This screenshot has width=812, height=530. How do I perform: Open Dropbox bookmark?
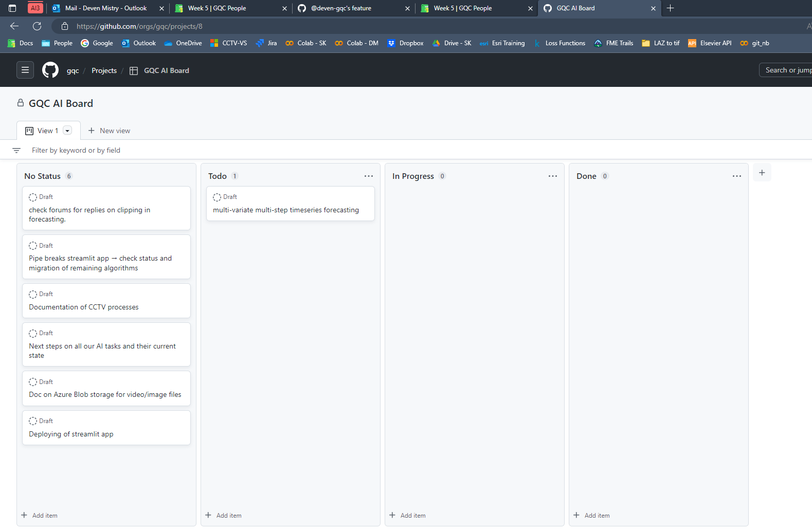click(406, 43)
